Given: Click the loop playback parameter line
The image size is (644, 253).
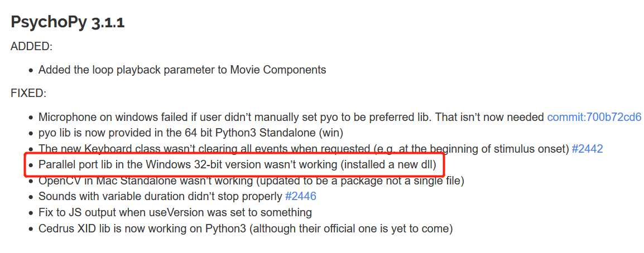Looking at the screenshot, I should coord(182,70).
